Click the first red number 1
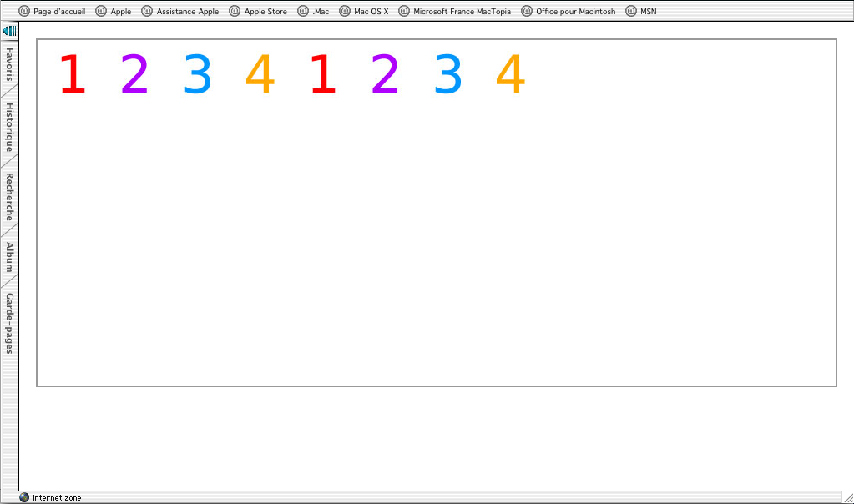Screen dimensions: 854x504 click(x=73, y=75)
